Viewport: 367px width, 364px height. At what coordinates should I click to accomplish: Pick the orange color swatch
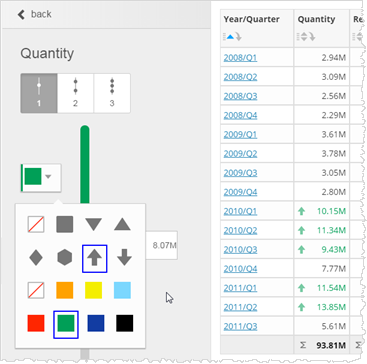pyautogui.click(x=65, y=290)
